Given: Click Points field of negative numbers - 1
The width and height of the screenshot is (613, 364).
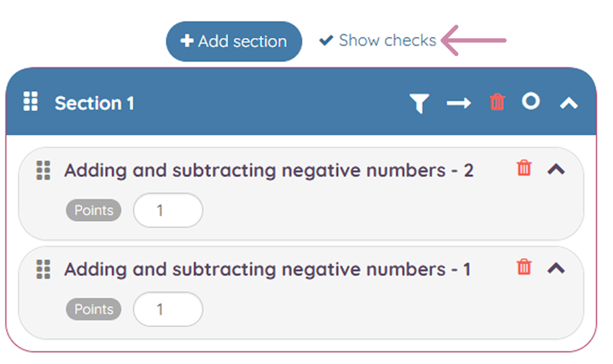Looking at the screenshot, I should click(168, 309).
